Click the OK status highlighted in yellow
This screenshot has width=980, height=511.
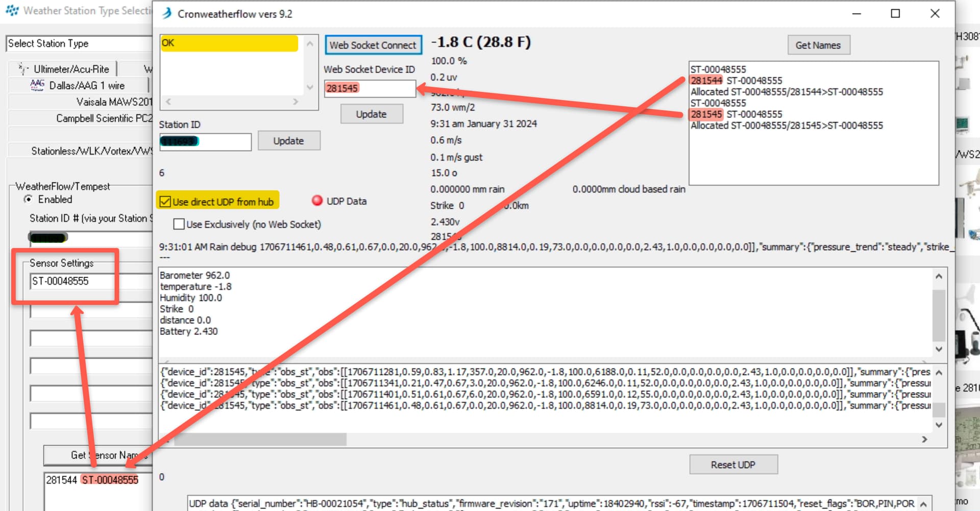[x=229, y=43]
